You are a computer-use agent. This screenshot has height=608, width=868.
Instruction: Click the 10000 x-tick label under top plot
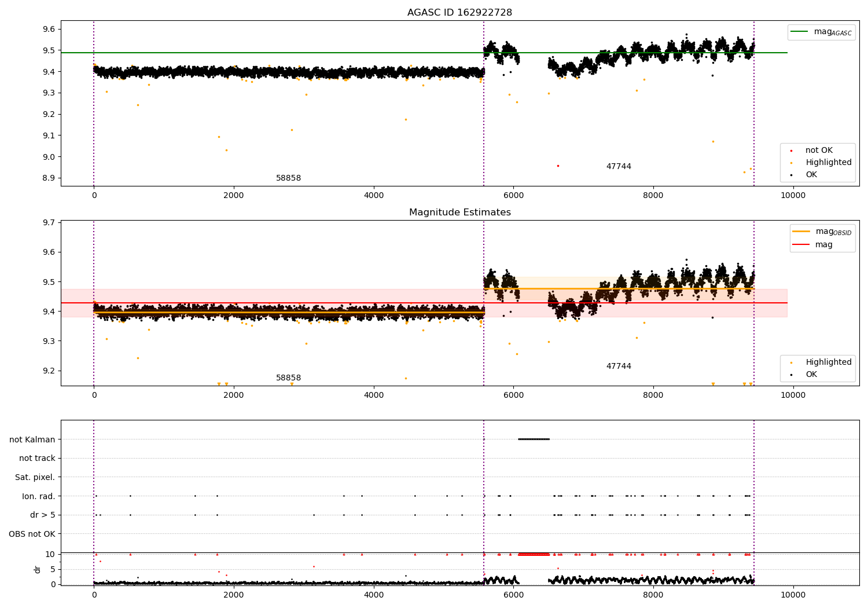793,195
